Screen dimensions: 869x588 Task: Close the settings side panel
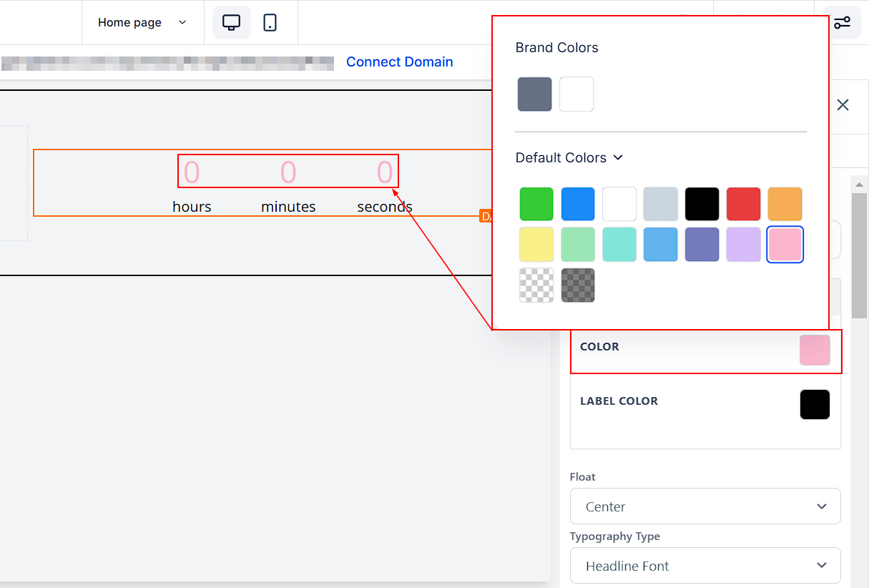[x=843, y=105]
